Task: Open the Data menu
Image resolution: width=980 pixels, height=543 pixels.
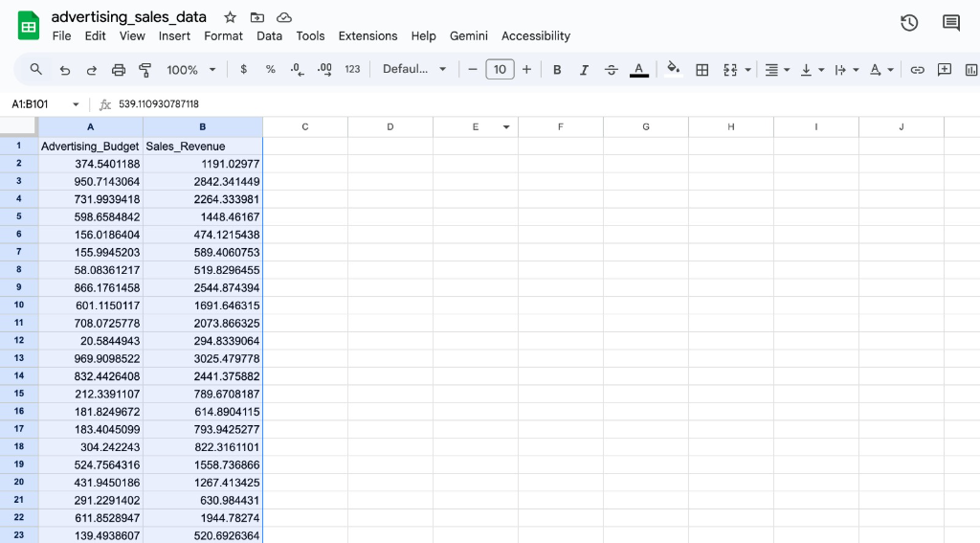Action: tap(269, 36)
